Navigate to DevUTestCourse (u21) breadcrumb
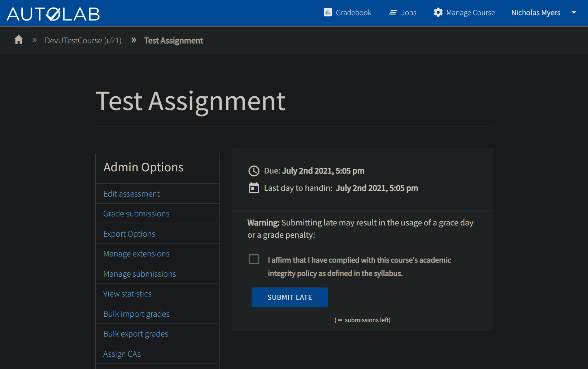The height and width of the screenshot is (369, 588). click(83, 40)
